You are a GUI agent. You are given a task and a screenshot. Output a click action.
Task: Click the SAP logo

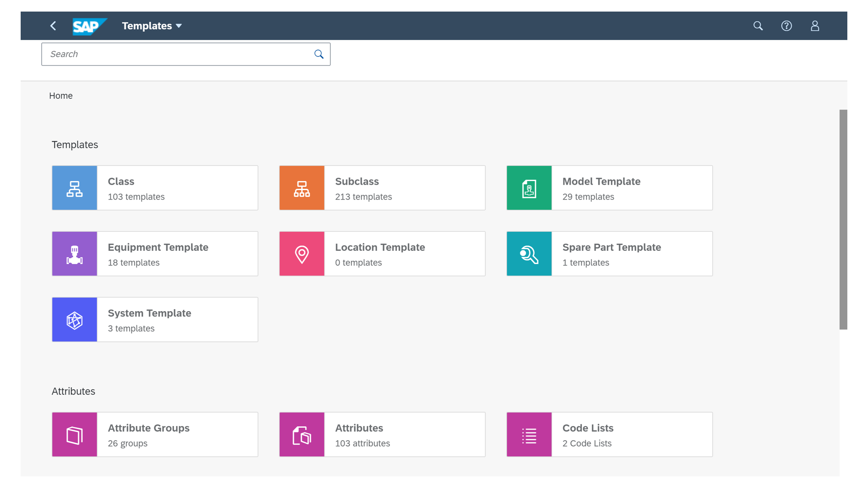89,26
